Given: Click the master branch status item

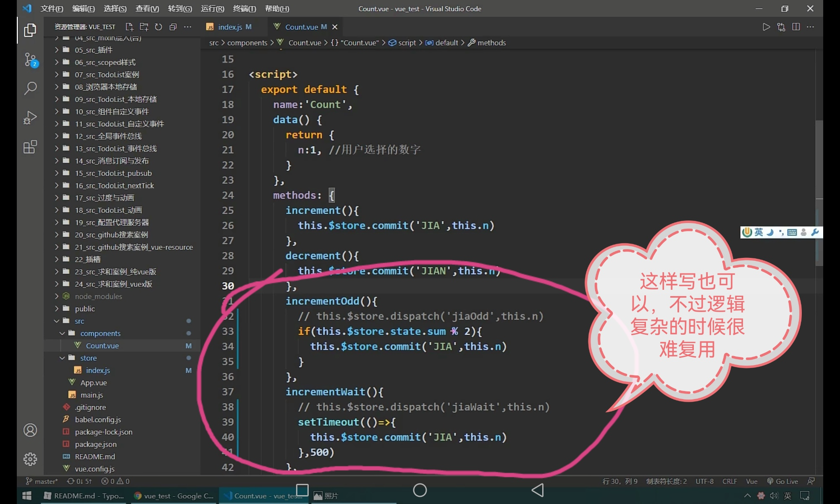Looking at the screenshot, I should 42,481.
